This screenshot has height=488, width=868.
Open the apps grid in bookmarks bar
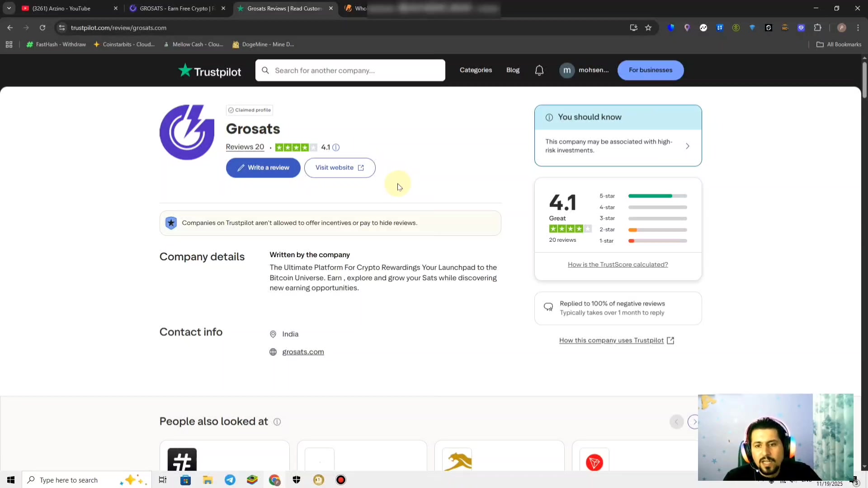click(x=9, y=44)
